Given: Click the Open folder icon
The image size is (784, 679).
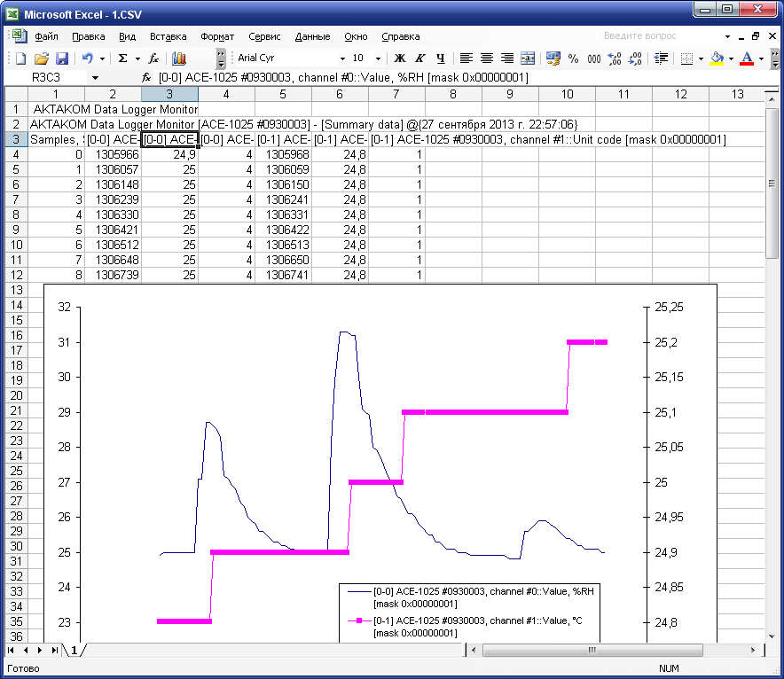Looking at the screenshot, I should (41, 59).
